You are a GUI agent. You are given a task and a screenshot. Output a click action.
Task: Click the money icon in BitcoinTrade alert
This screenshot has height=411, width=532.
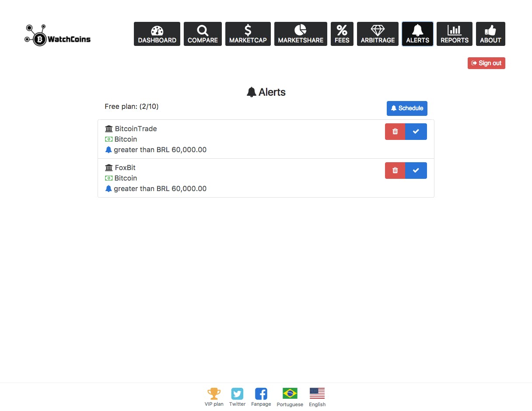[109, 139]
